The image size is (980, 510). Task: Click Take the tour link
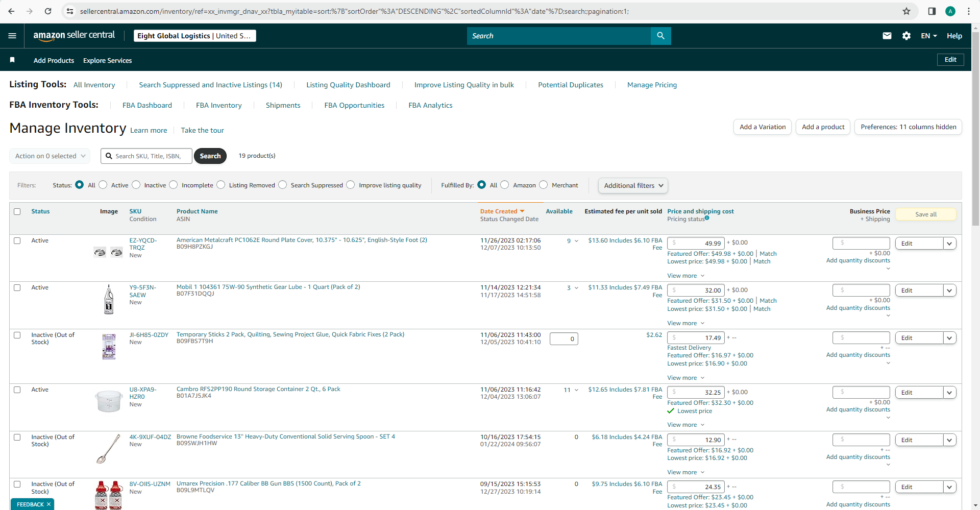click(x=202, y=130)
